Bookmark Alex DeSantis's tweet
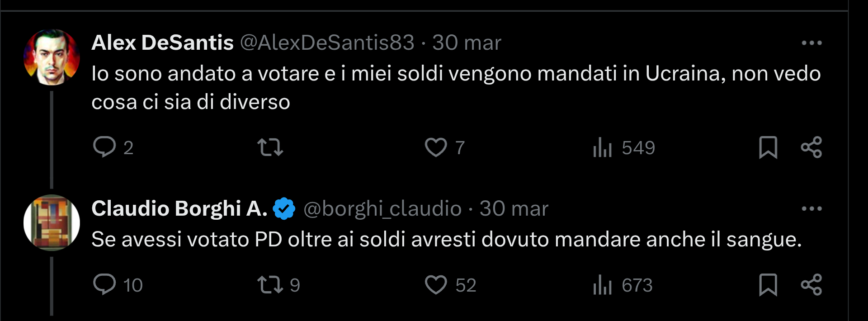This screenshot has width=868, height=321. coord(769,147)
